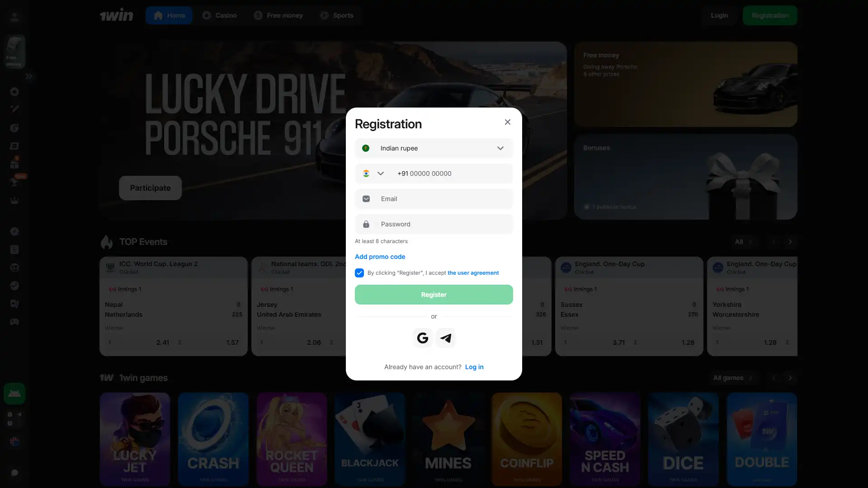The width and height of the screenshot is (868, 488).
Task: Open the All link for TOP Events
Action: [743, 242]
